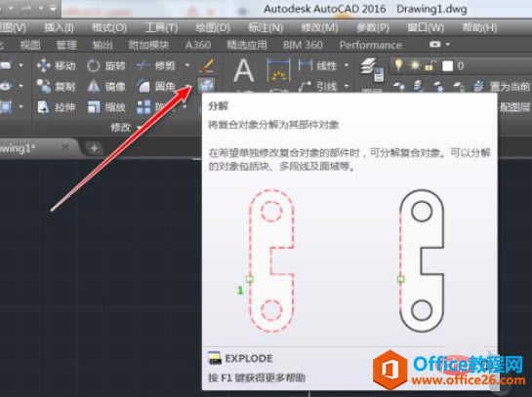Screen dimensions: 532x397
Task: Open the 参数(P) menu
Action: [373, 28]
